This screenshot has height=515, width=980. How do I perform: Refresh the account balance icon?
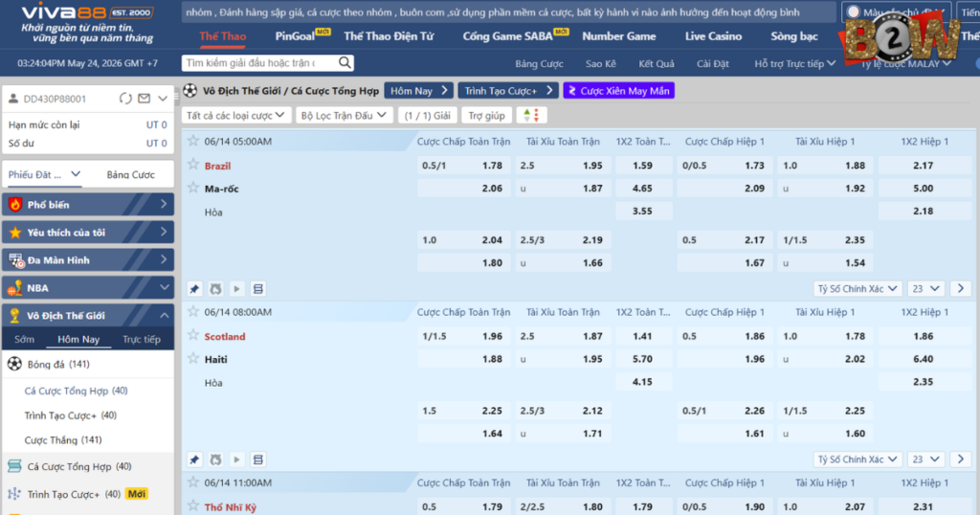pyautogui.click(x=125, y=99)
